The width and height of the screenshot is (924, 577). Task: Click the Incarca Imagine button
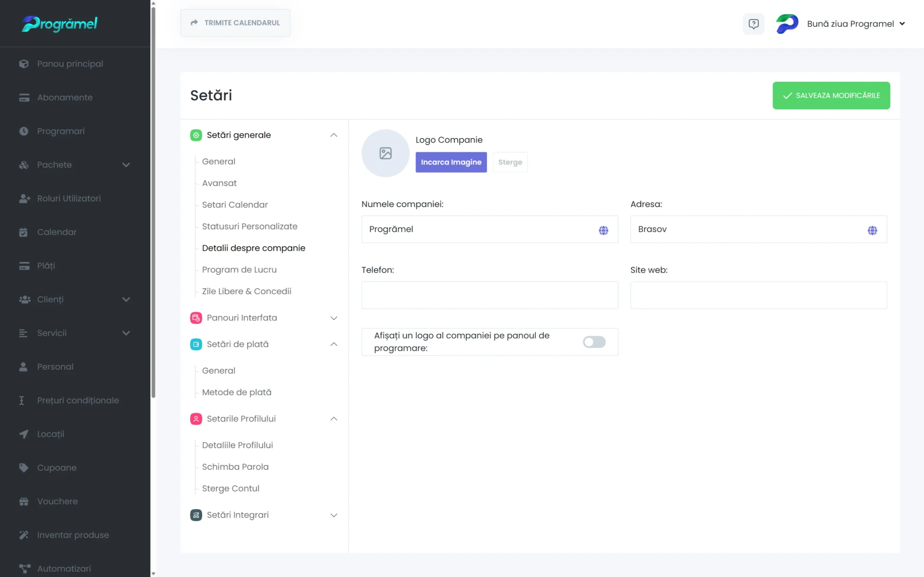[x=451, y=162]
